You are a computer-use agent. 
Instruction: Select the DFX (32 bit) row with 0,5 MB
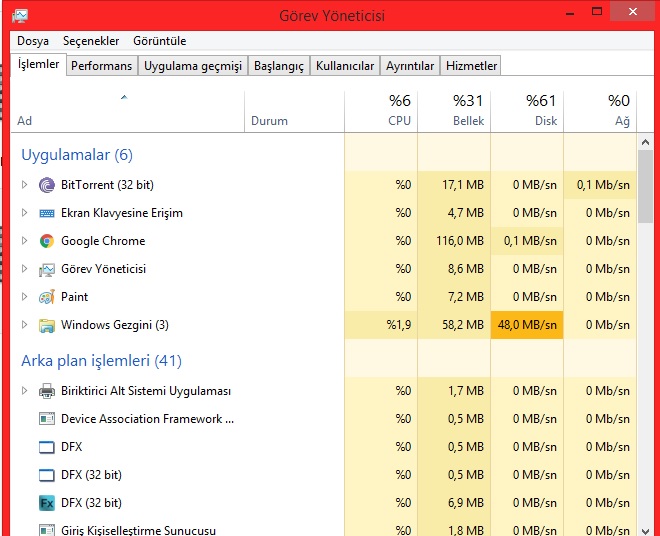click(x=323, y=475)
